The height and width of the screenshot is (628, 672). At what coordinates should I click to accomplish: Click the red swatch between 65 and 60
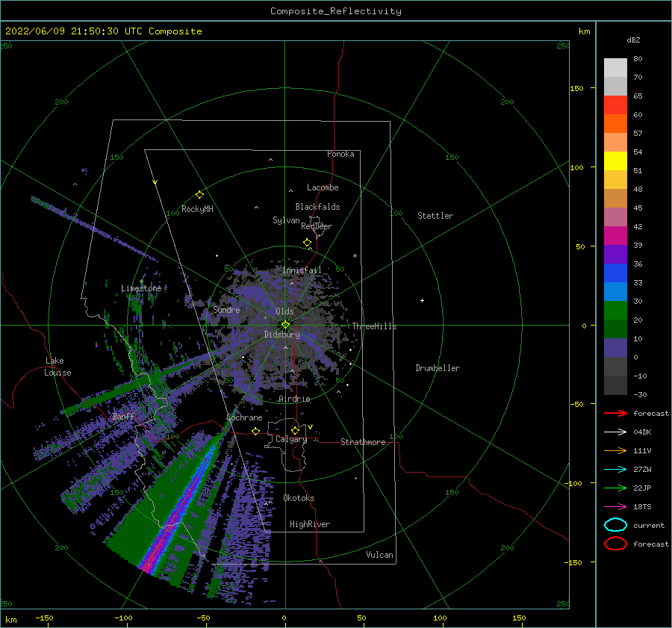(615, 105)
